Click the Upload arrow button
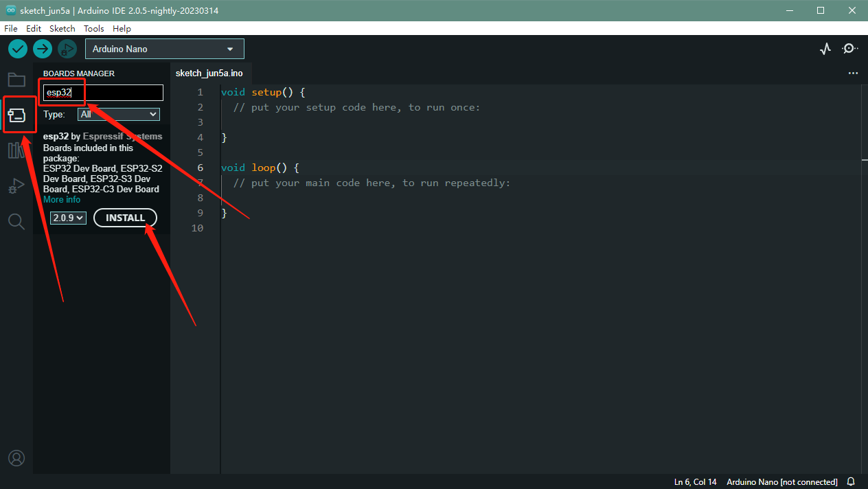The width and height of the screenshot is (868, 489). tap(43, 49)
